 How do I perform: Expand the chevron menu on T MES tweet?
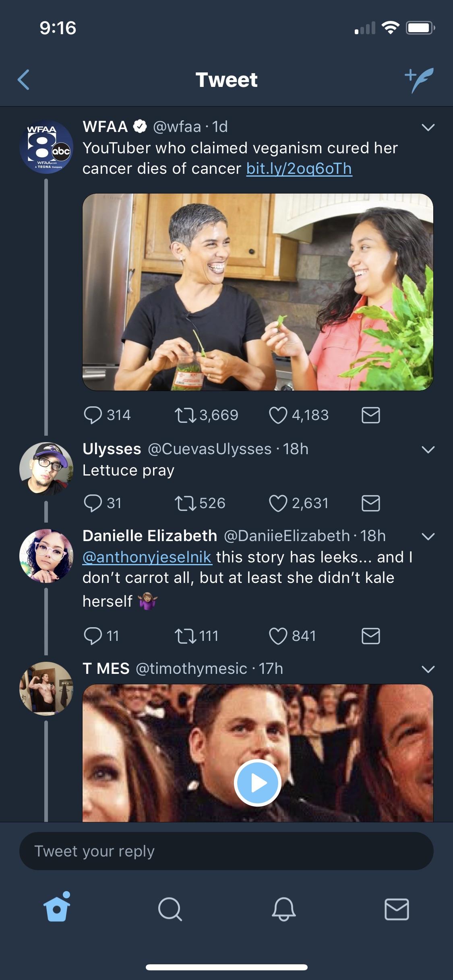(x=428, y=669)
